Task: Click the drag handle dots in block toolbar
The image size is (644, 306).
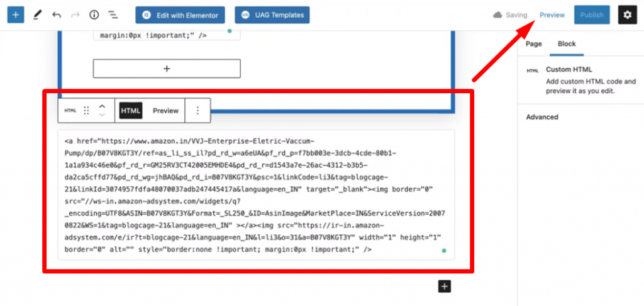Action: [86, 111]
